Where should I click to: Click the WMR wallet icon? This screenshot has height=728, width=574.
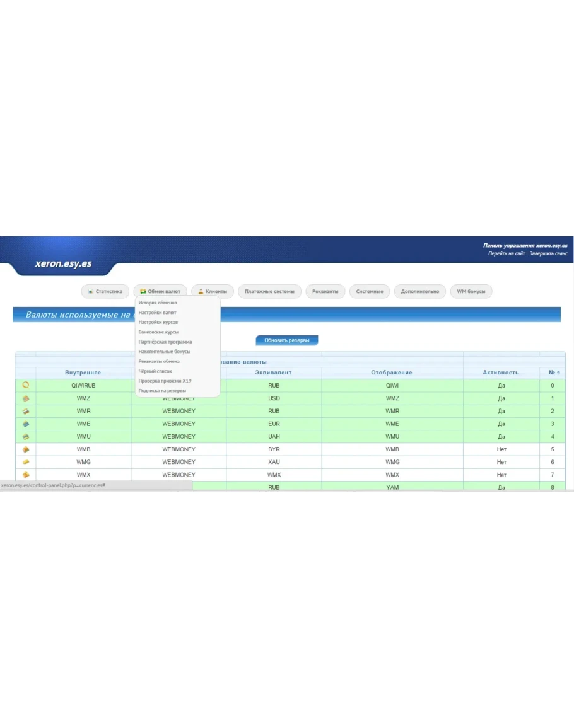click(26, 411)
